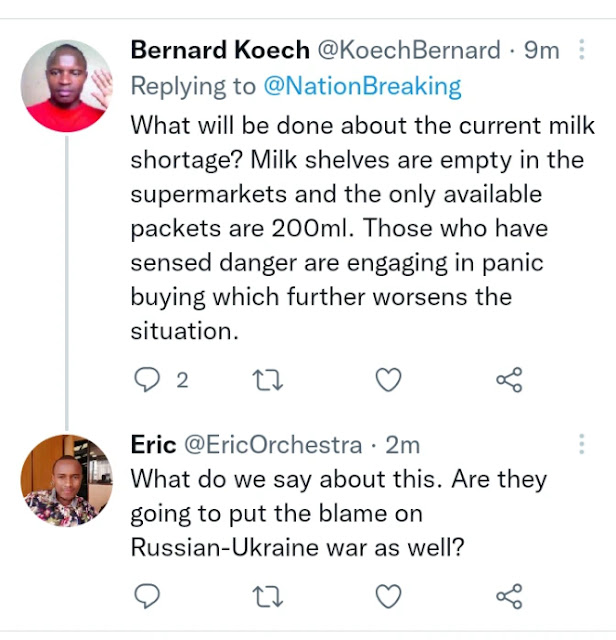616x640 pixels.
Task: Open more options on Eric's tweet
Action: tap(582, 444)
